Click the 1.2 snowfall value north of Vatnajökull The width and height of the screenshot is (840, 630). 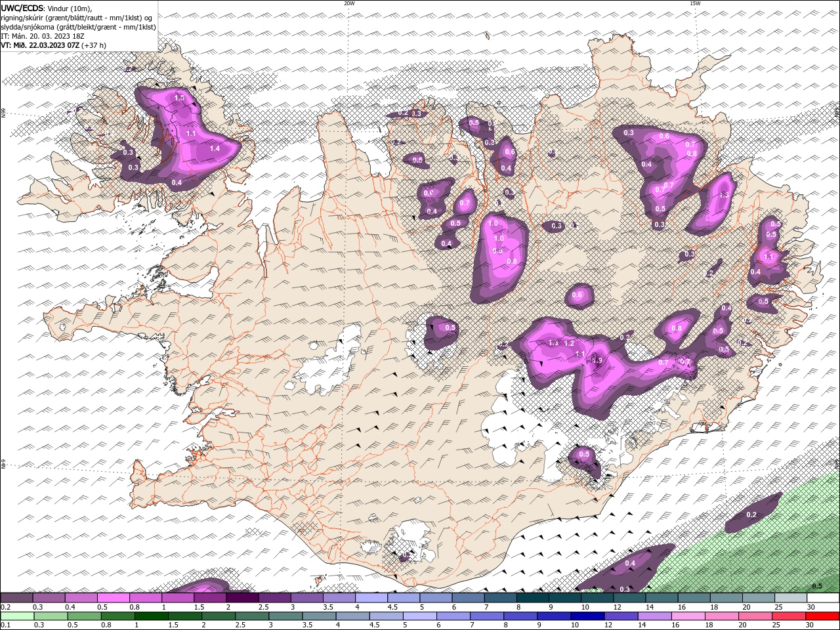[569, 343]
